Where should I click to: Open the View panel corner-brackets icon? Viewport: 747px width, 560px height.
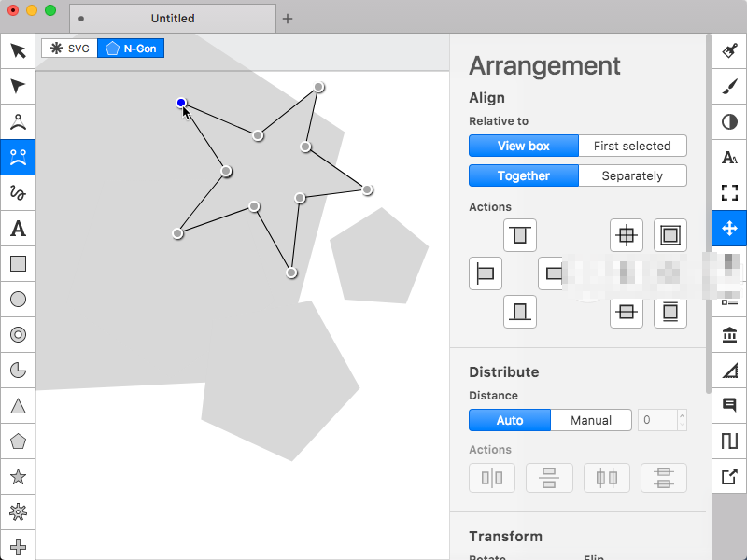[x=729, y=193]
